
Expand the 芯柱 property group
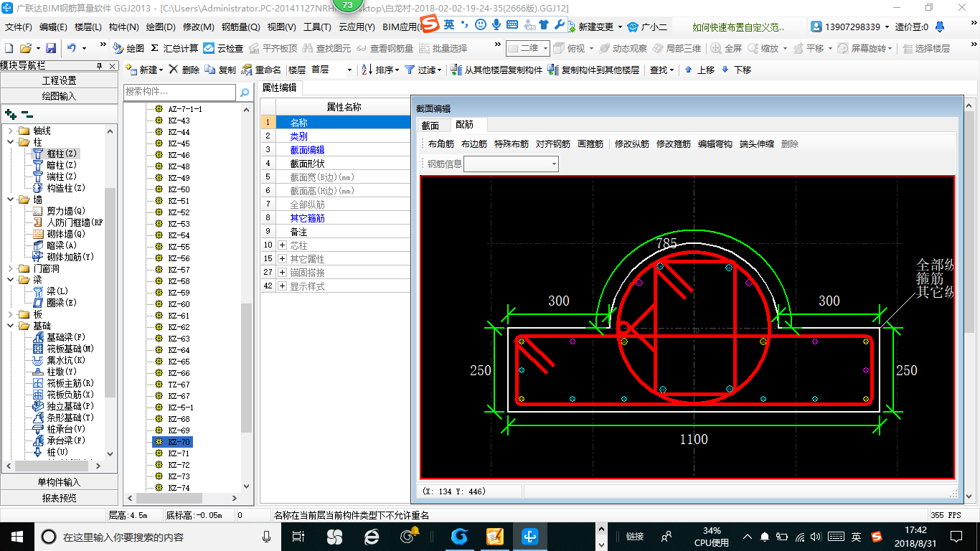[282, 245]
